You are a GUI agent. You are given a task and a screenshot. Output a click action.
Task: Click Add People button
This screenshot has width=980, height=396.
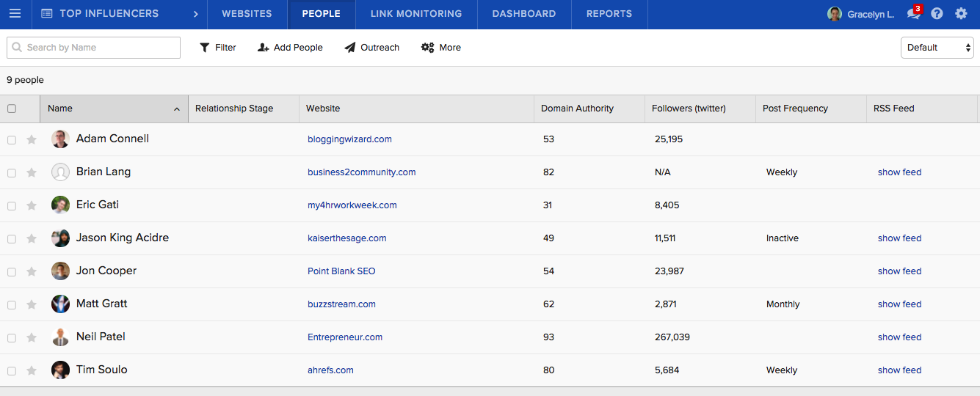290,48
